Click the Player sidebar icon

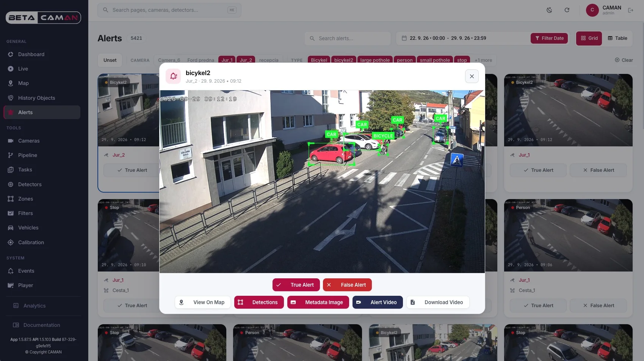(x=11, y=286)
